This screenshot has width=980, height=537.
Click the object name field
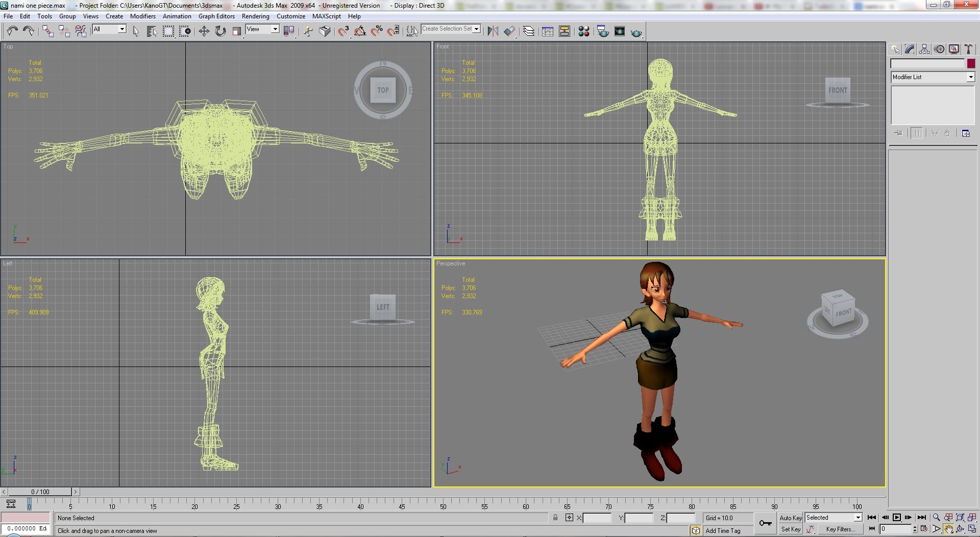coord(927,64)
